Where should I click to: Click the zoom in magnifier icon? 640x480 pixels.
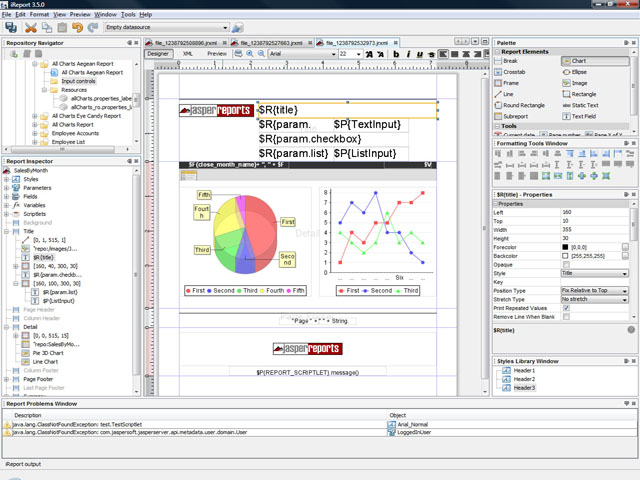pyautogui.click(x=250, y=53)
